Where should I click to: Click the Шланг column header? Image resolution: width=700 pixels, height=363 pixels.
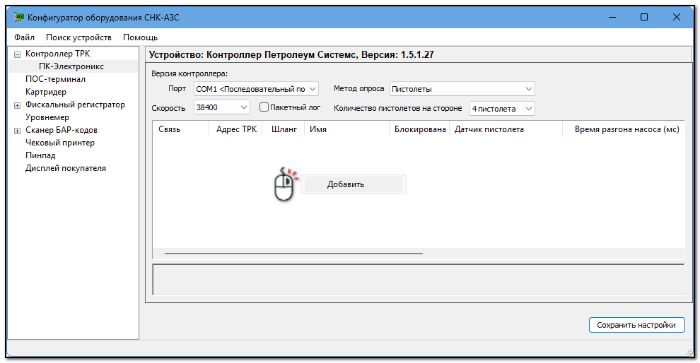pos(284,129)
